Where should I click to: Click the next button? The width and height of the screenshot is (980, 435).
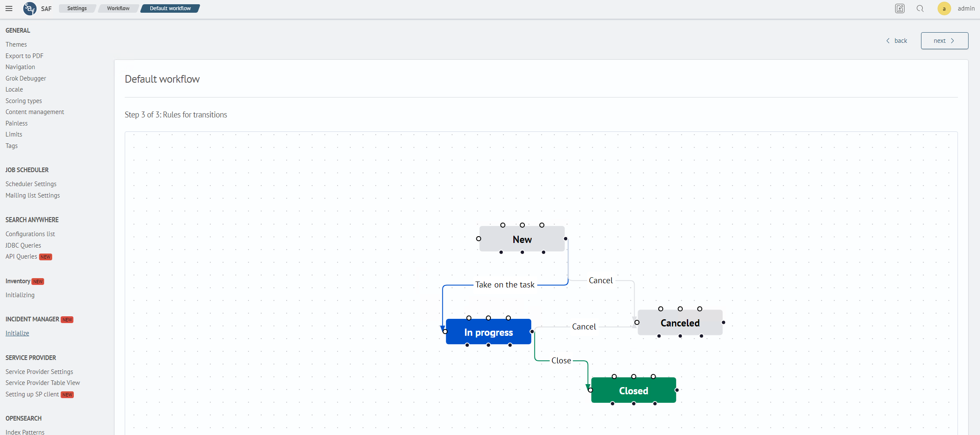click(x=944, y=41)
